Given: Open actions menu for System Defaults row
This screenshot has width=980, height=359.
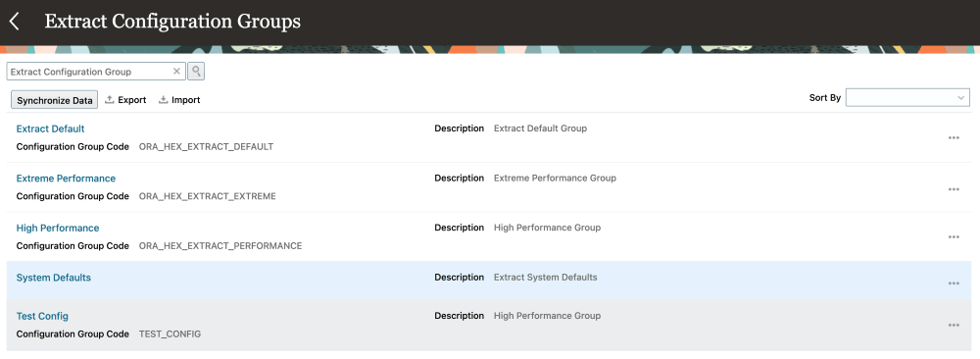Looking at the screenshot, I should [954, 283].
